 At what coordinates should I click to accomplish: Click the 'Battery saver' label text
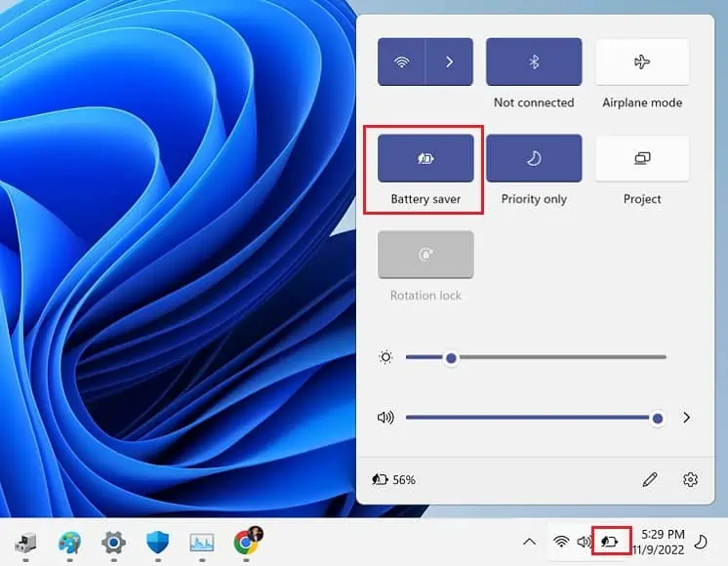pyautogui.click(x=425, y=199)
